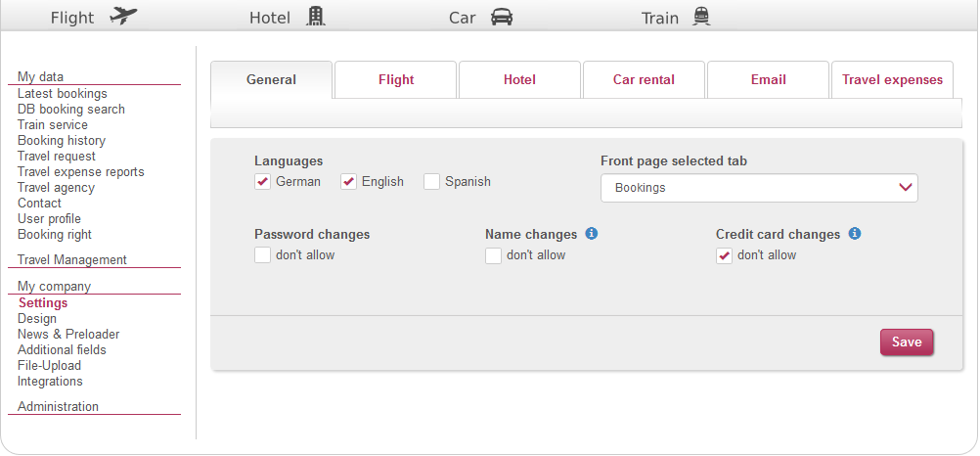The height and width of the screenshot is (456, 980).
Task: Uncheck the German language checkbox
Action: [x=262, y=182]
